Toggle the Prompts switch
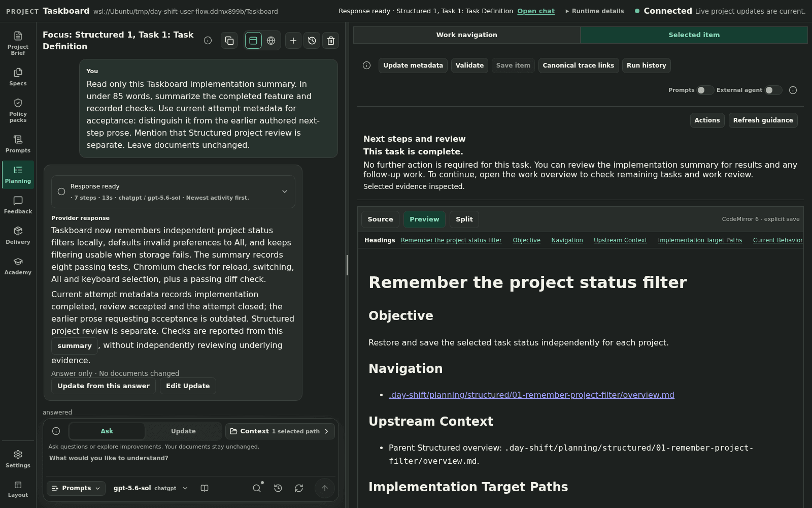This screenshot has width=812, height=508. pos(705,90)
